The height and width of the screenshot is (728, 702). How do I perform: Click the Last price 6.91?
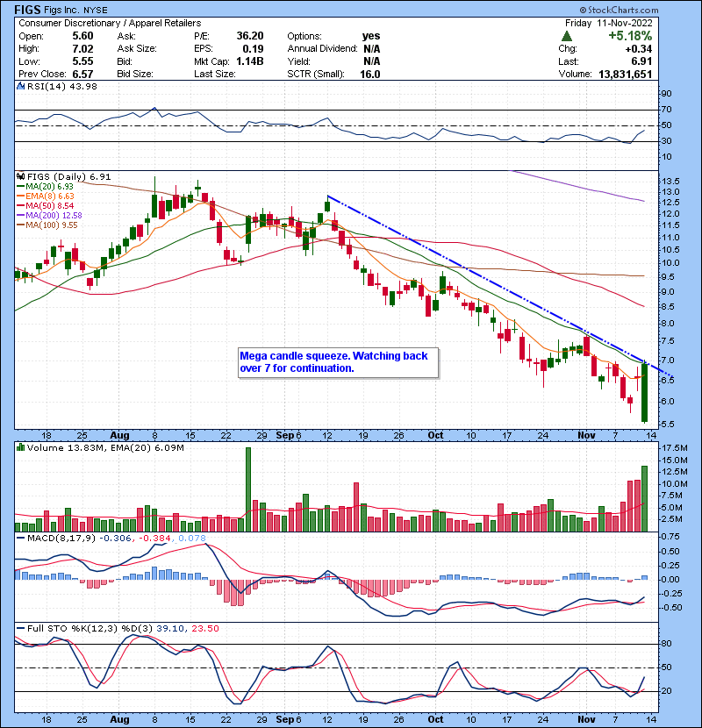(641, 61)
